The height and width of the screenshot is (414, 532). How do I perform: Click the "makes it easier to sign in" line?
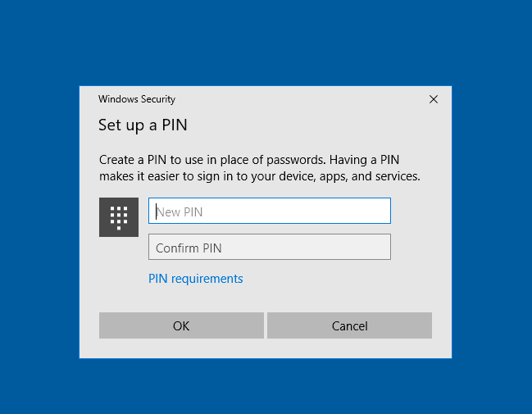pyautogui.click(x=259, y=176)
